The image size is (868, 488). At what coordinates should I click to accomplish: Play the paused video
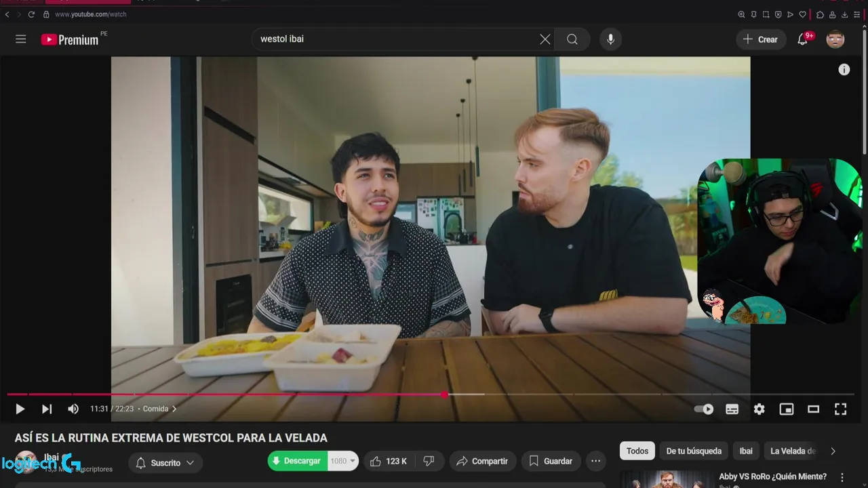pyautogui.click(x=20, y=409)
